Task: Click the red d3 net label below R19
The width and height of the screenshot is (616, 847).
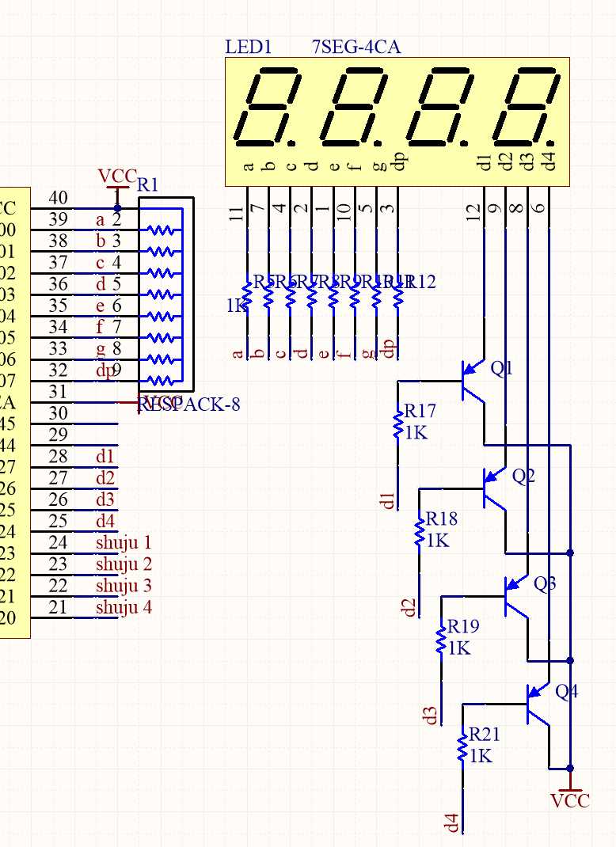Action: click(432, 716)
